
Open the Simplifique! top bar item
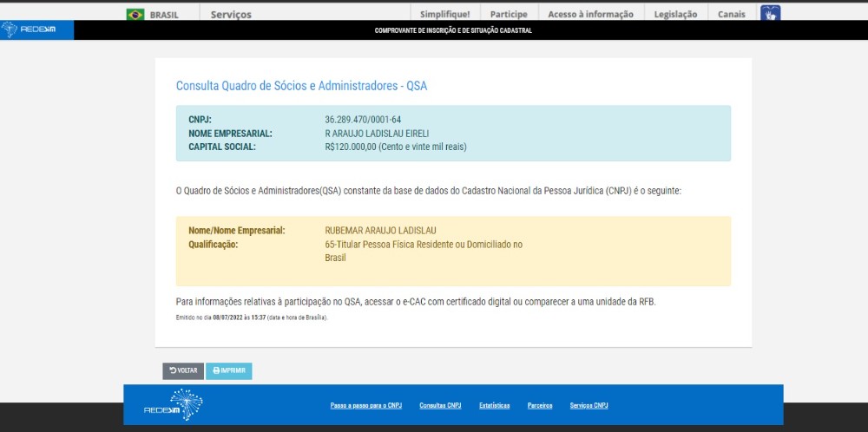(x=444, y=14)
